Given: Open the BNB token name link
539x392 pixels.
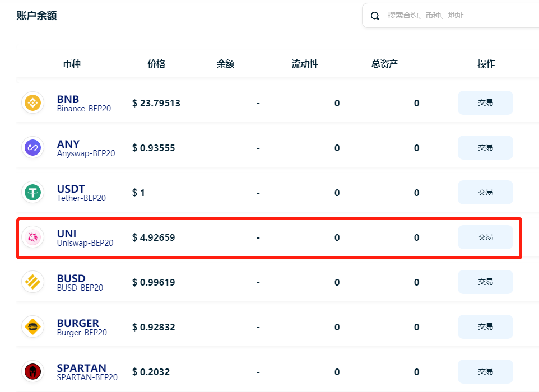Looking at the screenshot, I should pyautogui.click(x=68, y=99).
